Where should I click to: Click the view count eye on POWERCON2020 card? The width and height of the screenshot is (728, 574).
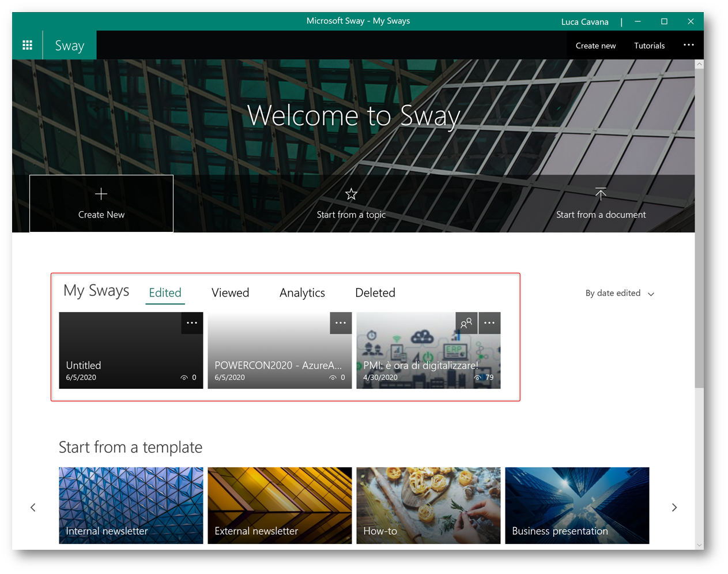pos(333,378)
